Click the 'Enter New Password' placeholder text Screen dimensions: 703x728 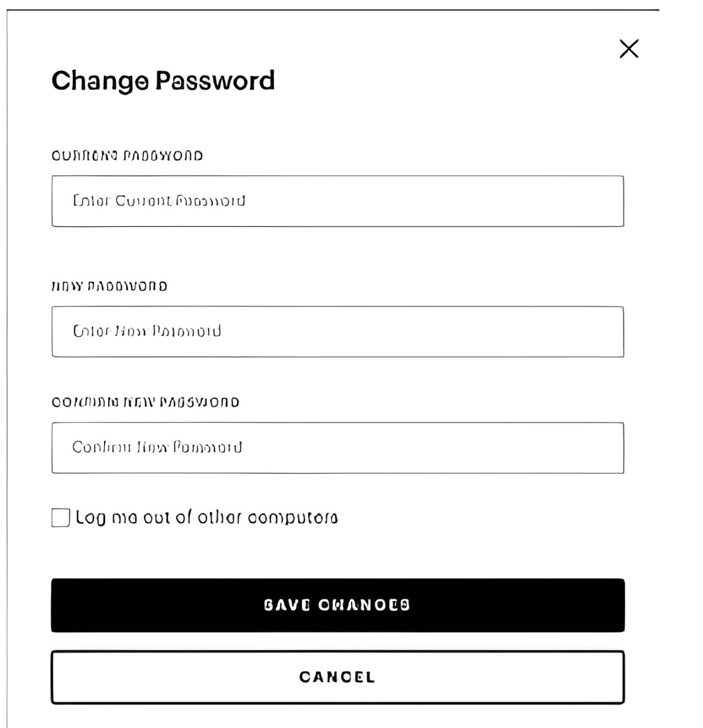pyautogui.click(x=147, y=331)
